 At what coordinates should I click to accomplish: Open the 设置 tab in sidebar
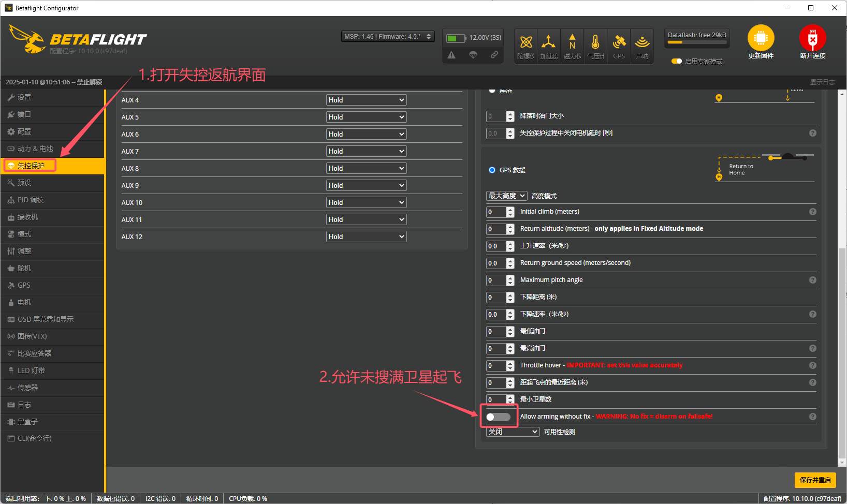52,97
